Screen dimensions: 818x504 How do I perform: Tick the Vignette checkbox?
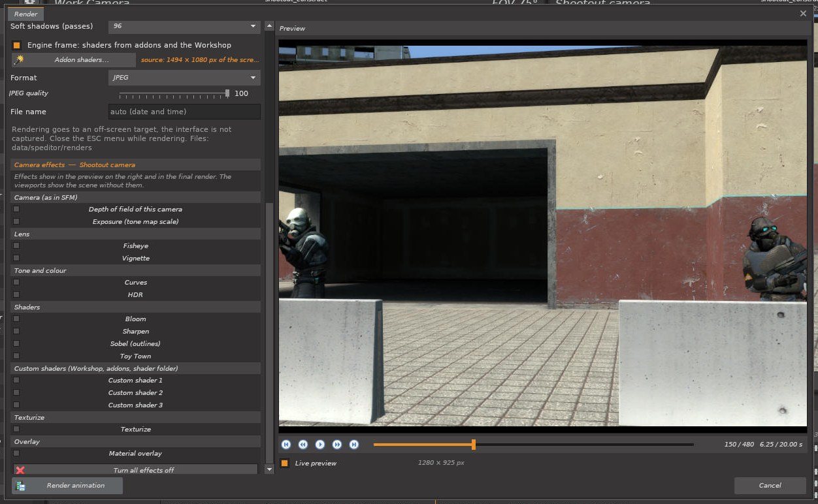(x=16, y=258)
